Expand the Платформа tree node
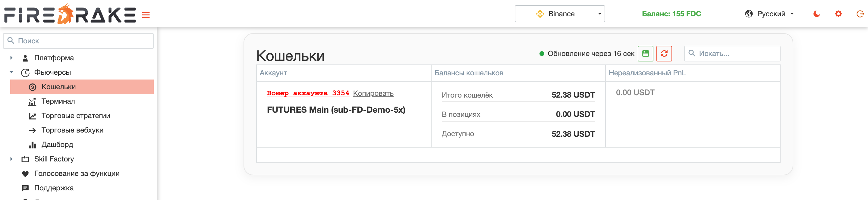This screenshot has width=868, height=200. coord(11,58)
